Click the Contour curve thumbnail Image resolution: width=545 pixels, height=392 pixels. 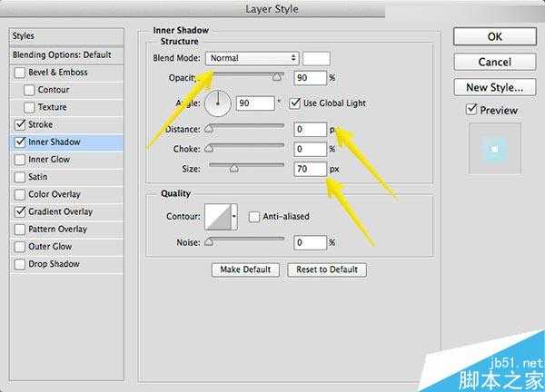pyautogui.click(x=218, y=216)
